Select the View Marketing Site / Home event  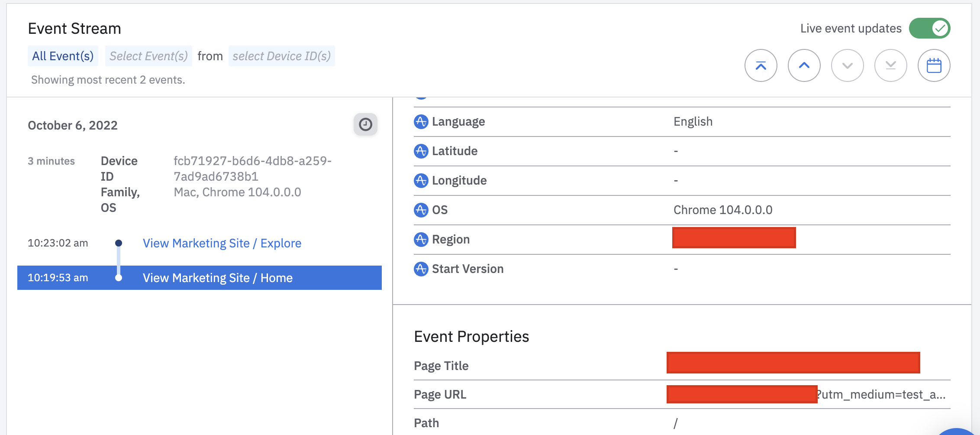218,278
